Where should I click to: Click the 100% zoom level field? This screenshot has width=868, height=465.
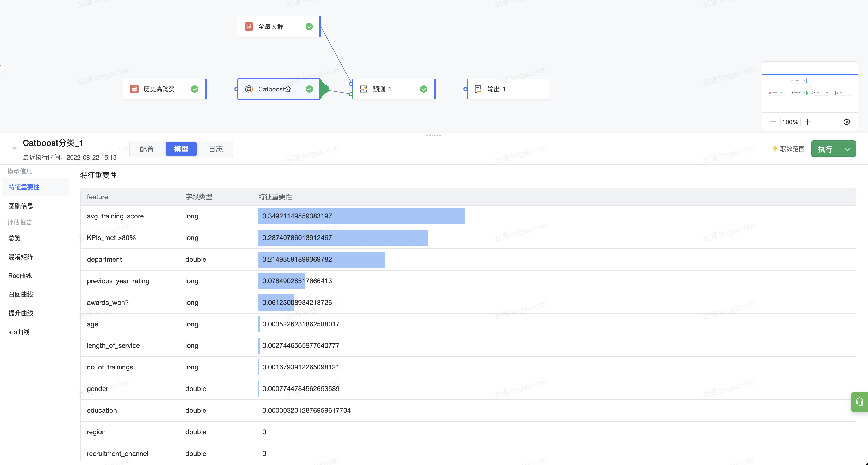790,122
